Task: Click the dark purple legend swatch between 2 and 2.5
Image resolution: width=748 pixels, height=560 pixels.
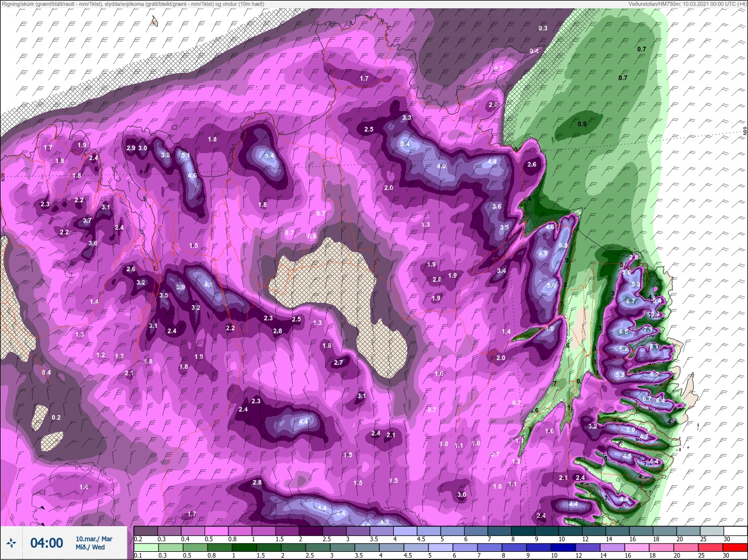Action: 311,531
